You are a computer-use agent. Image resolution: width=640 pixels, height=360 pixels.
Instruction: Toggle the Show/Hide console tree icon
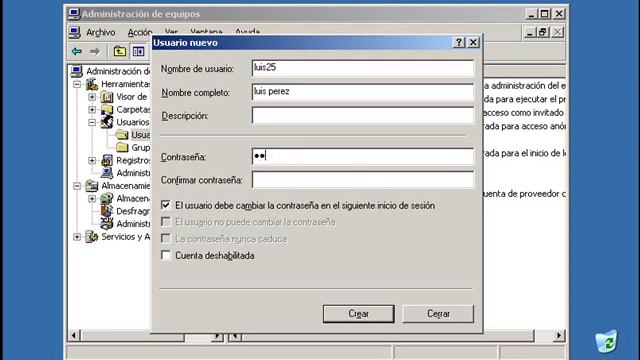click(138, 51)
